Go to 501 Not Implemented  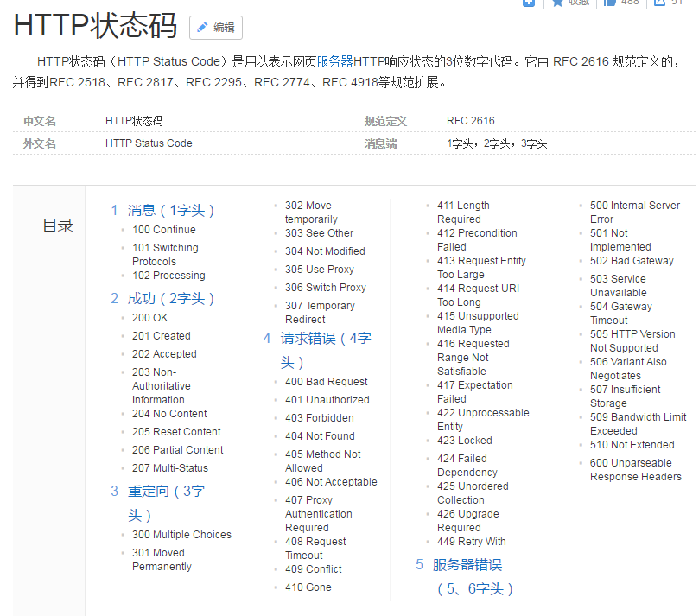(x=620, y=240)
